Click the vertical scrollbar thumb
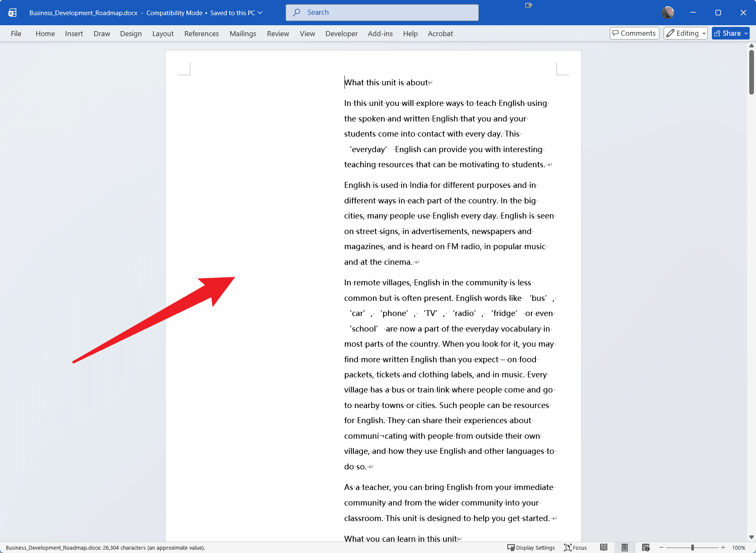 tap(751, 72)
